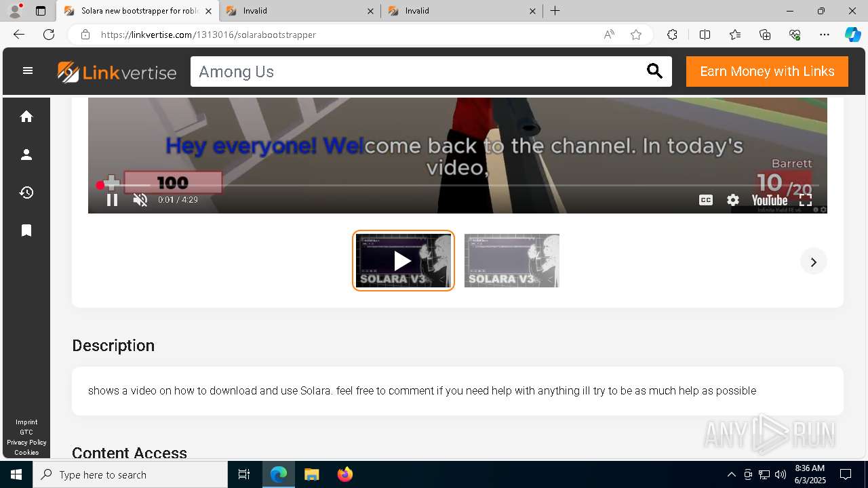Viewport: 868px width, 488px height.
Task: Pause the YouTube video
Action: click(113, 200)
